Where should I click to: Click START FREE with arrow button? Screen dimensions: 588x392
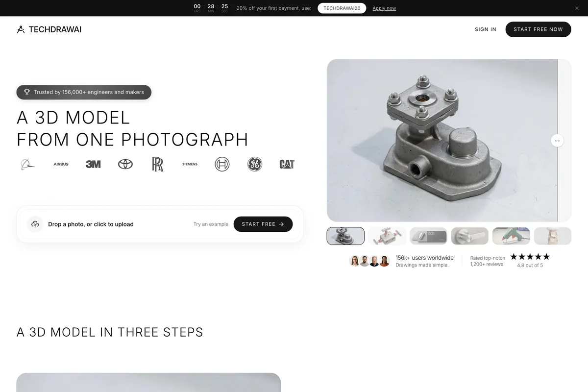pyautogui.click(x=263, y=224)
